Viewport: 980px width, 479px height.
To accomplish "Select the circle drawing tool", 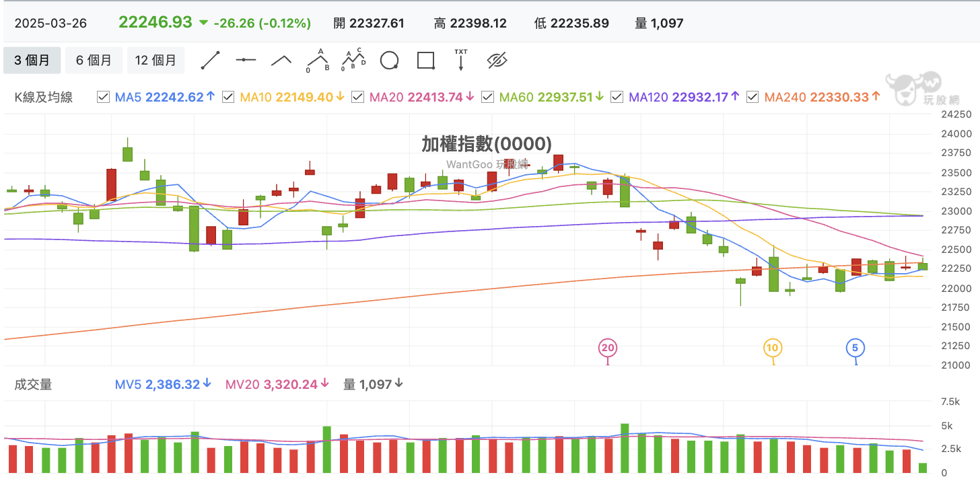I will tap(389, 61).
